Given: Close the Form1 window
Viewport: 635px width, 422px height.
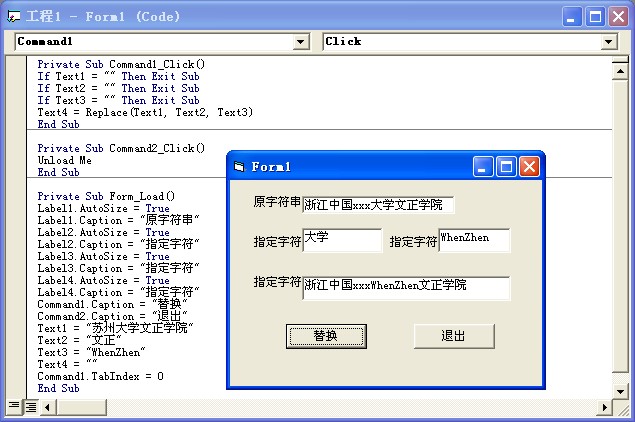Looking at the screenshot, I should tap(529, 166).
